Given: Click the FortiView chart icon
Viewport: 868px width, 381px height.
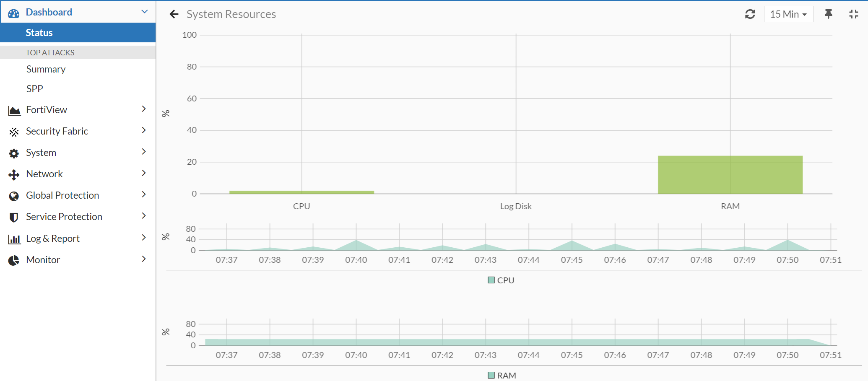Looking at the screenshot, I should click(x=14, y=110).
